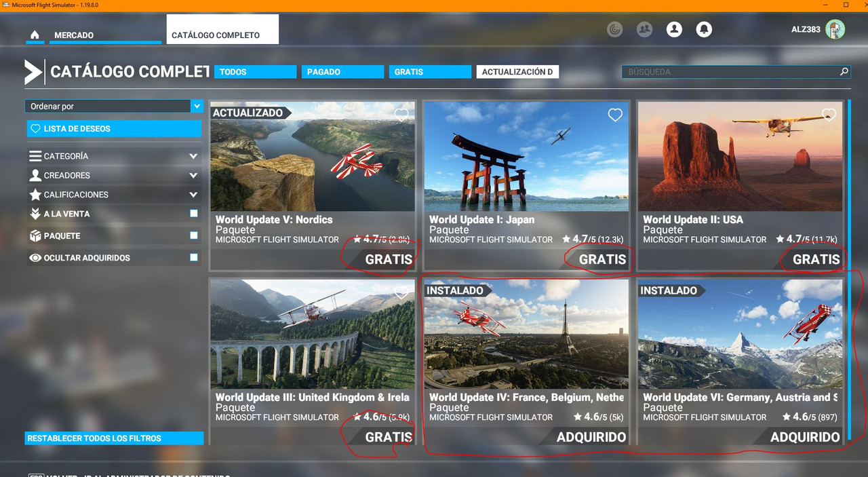This screenshot has width=868, height=477.
Task: Open the notifications bell icon
Action: (704, 30)
